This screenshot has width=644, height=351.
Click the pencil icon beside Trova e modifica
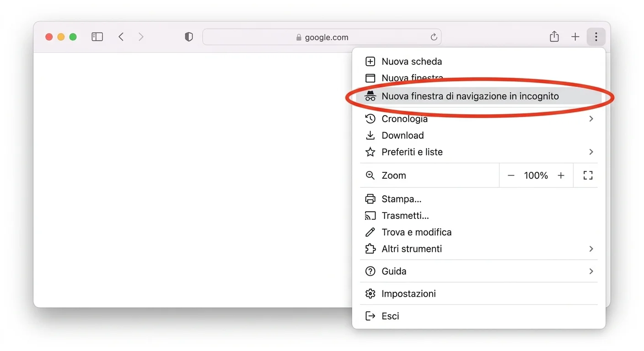(x=370, y=232)
